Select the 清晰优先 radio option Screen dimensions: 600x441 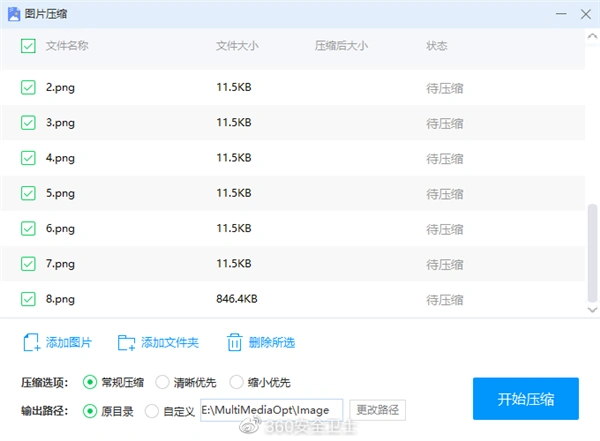tap(162, 382)
